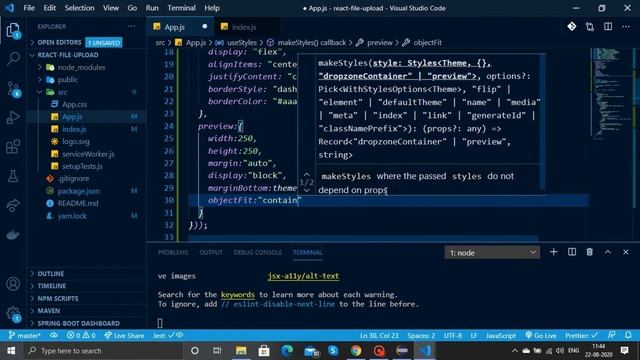Open the Manage gear icon
Viewport: 640px width, 360px height.
coord(13,313)
